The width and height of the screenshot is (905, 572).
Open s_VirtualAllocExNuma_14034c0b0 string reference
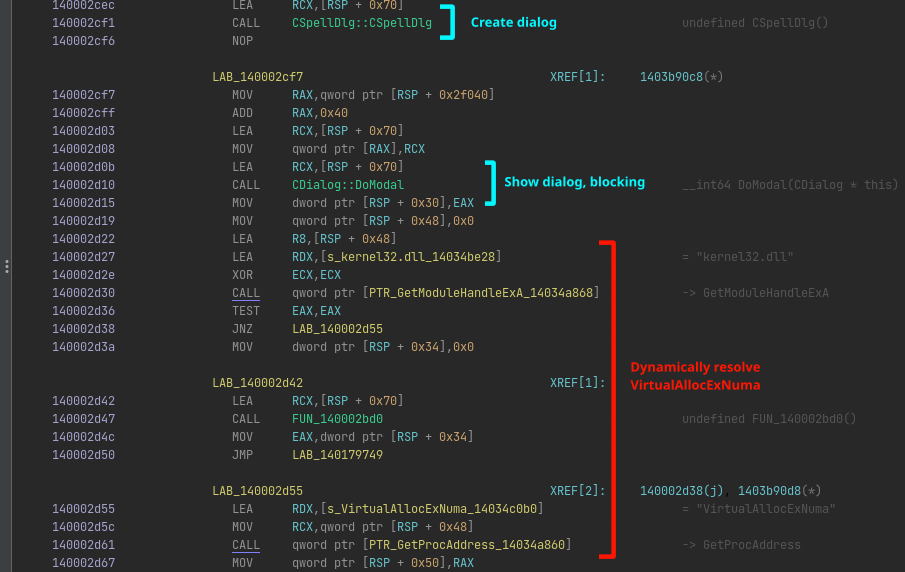point(432,509)
